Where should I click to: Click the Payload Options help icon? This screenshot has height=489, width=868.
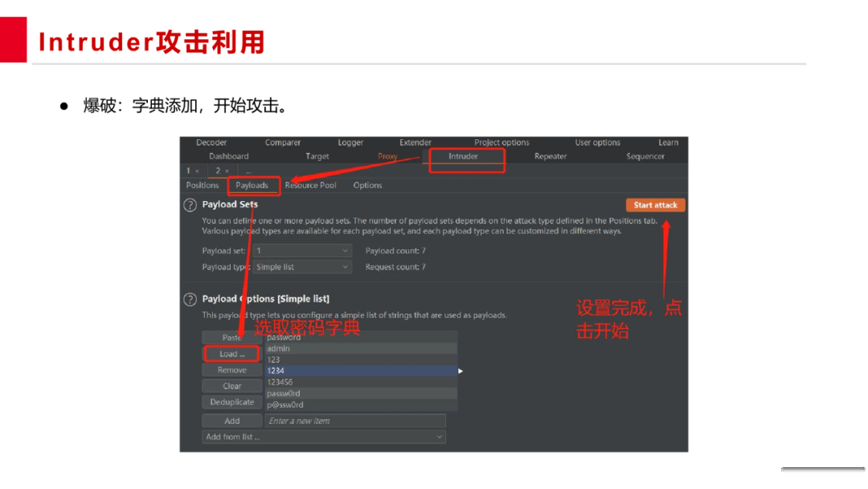pos(190,300)
